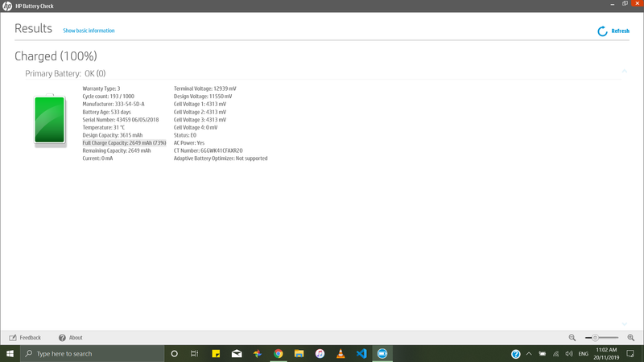Select Design Capacity 3615 mAh text
The width and height of the screenshot is (644, 362).
(113, 135)
